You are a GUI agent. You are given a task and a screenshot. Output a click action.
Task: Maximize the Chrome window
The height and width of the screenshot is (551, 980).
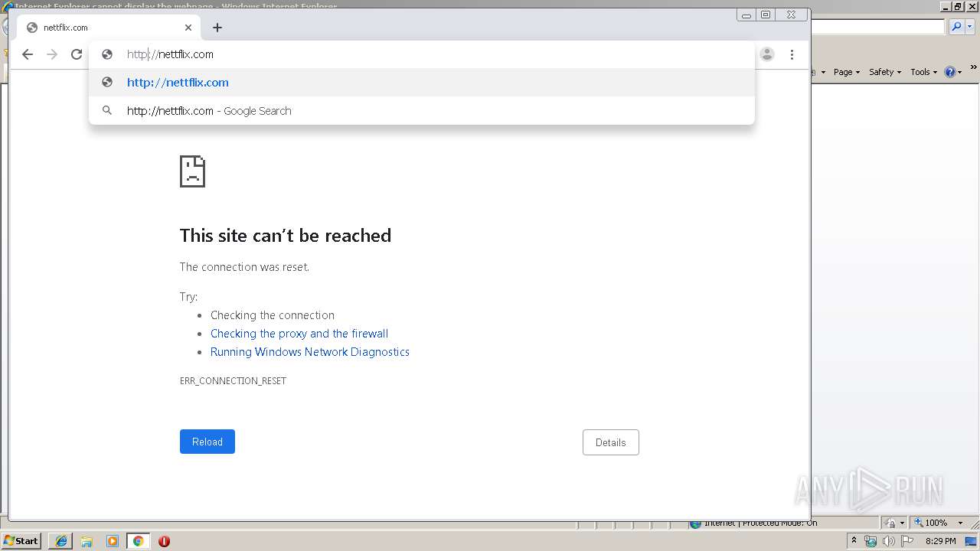pyautogui.click(x=766, y=15)
